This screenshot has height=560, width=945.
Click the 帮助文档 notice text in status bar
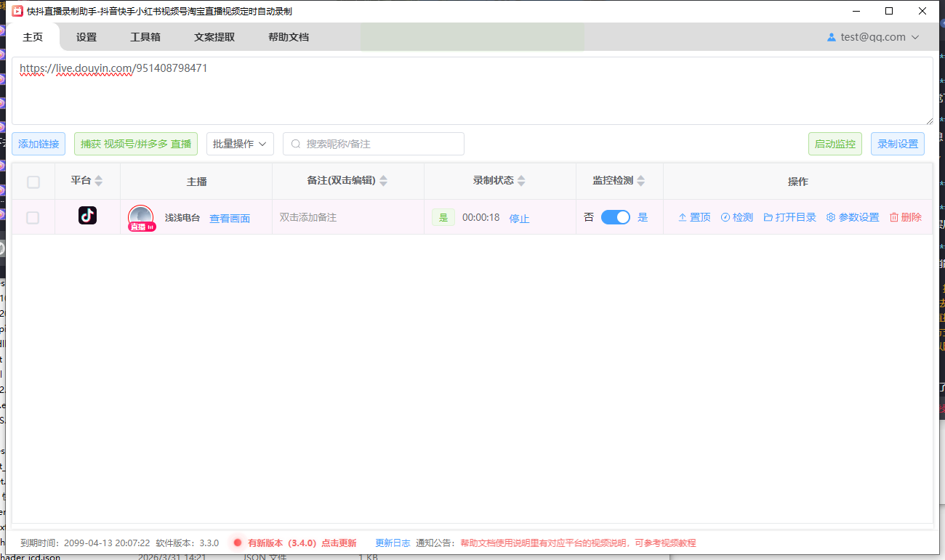tap(578, 543)
